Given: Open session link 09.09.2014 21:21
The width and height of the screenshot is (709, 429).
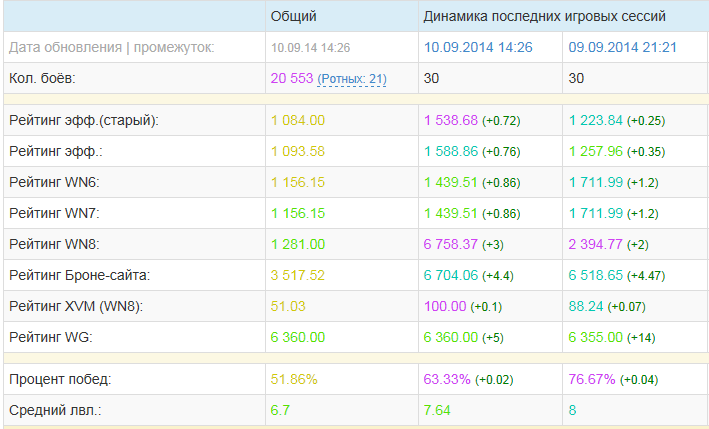Looking at the screenshot, I should [x=622, y=47].
